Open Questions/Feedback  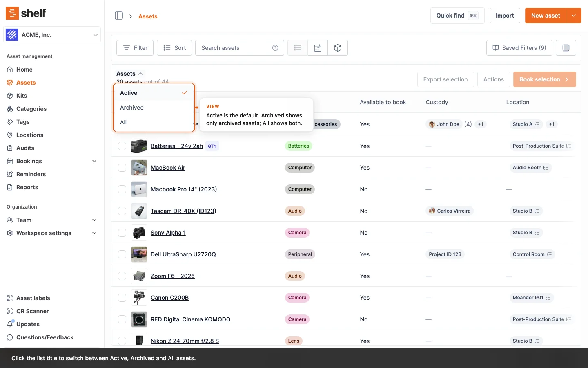click(x=45, y=337)
